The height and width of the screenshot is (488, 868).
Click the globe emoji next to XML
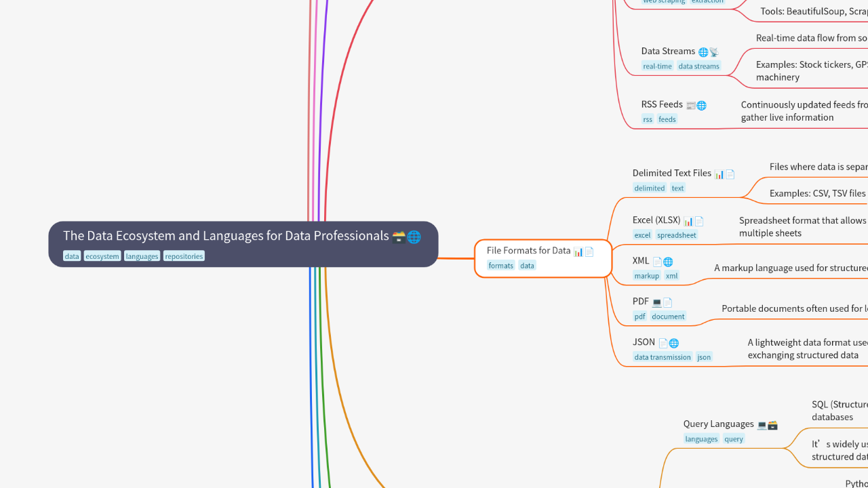(668, 262)
